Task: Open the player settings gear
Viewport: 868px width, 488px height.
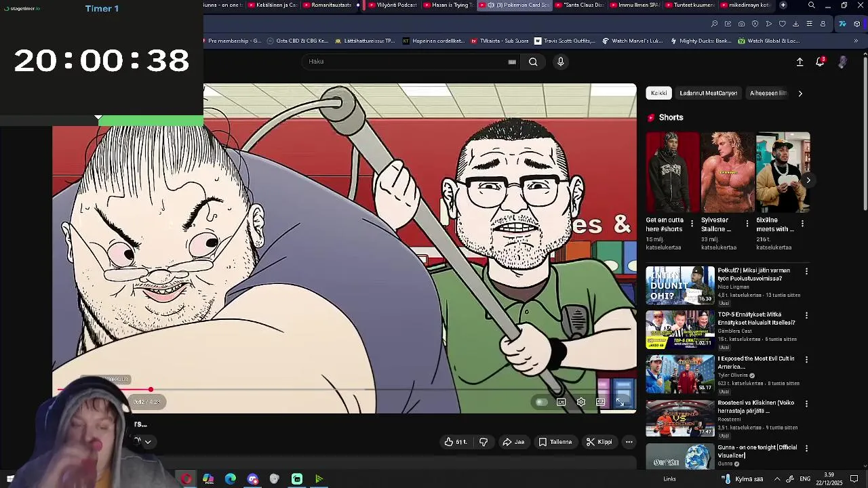Action: [x=581, y=402]
